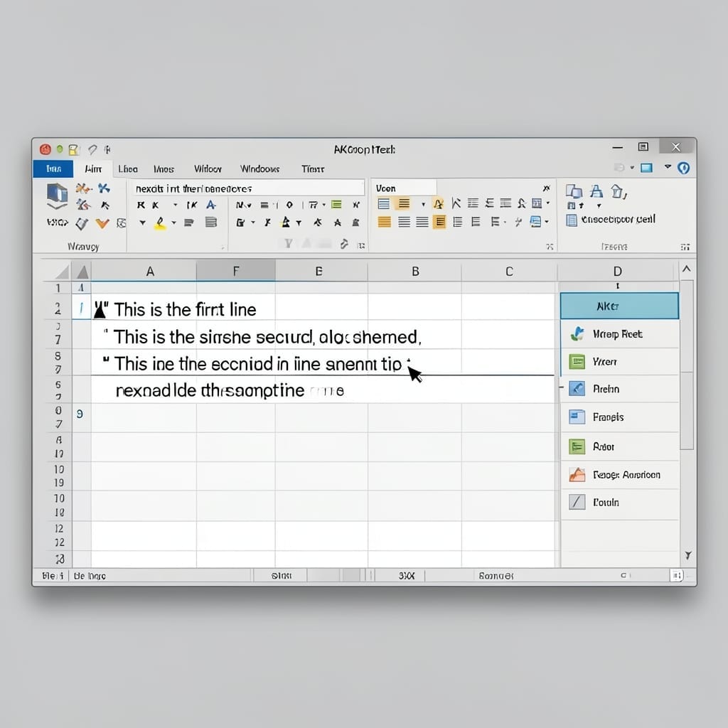The height and width of the screenshot is (728, 728).
Task: Switch to the Aim ribbon tab
Action: pyautogui.click(x=93, y=169)
